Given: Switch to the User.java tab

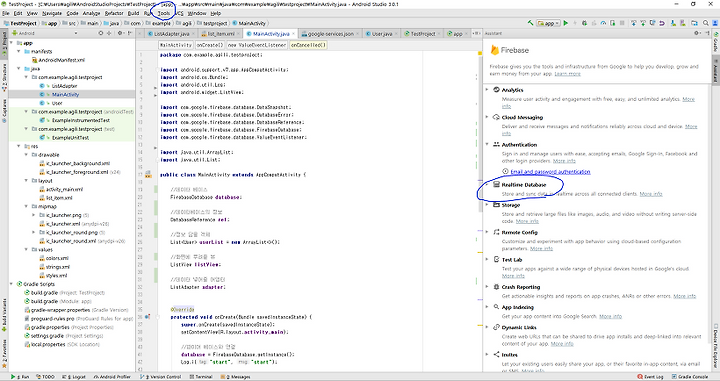Looking at the screenshot, I should point(382,34).
